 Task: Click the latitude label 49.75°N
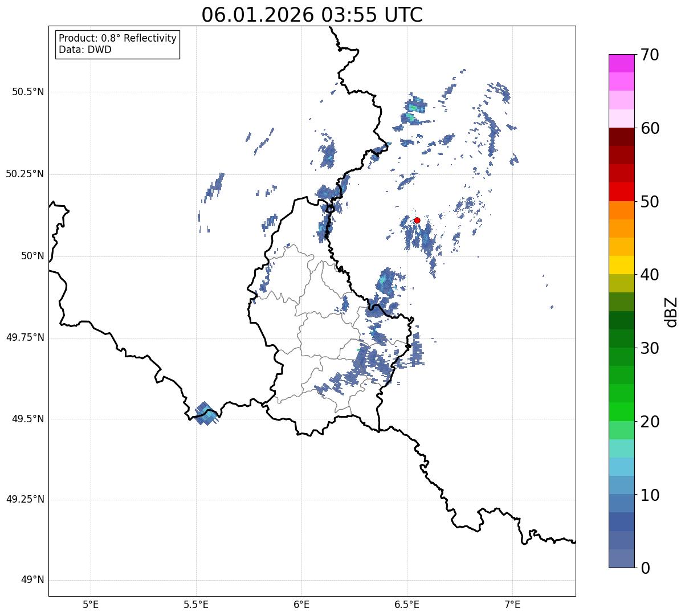click(x=25, y=337)
